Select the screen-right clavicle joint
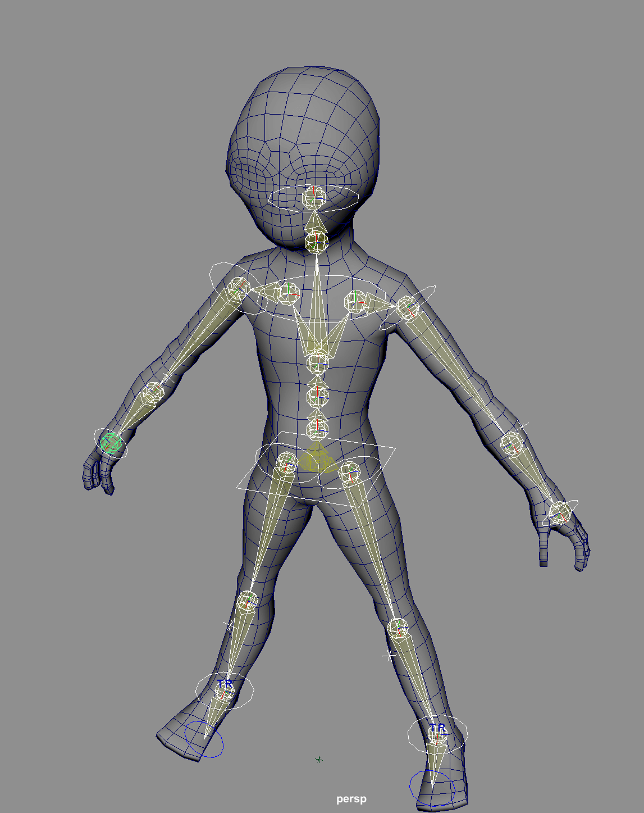Image resolution: width=644 pixels, height=813 pixels. click(356, 301)
